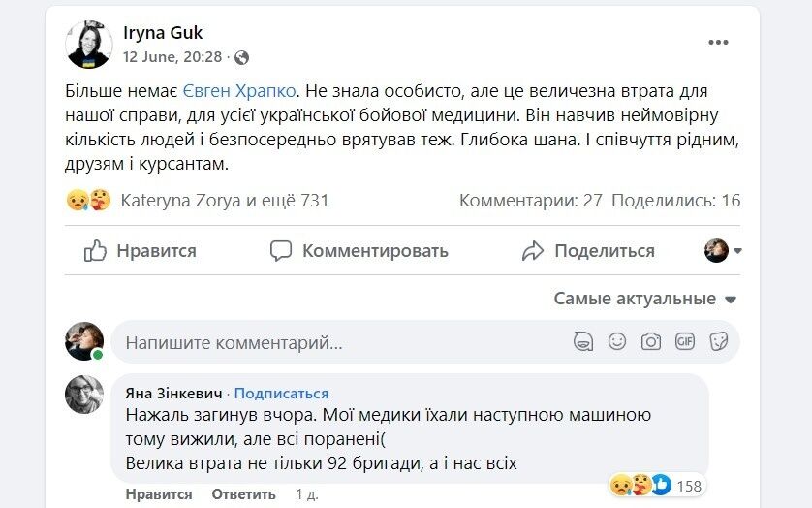View the post's reaction emoji icons
Image resolution: width=812 pixels, height=508 pixels.
pos(89,201)
